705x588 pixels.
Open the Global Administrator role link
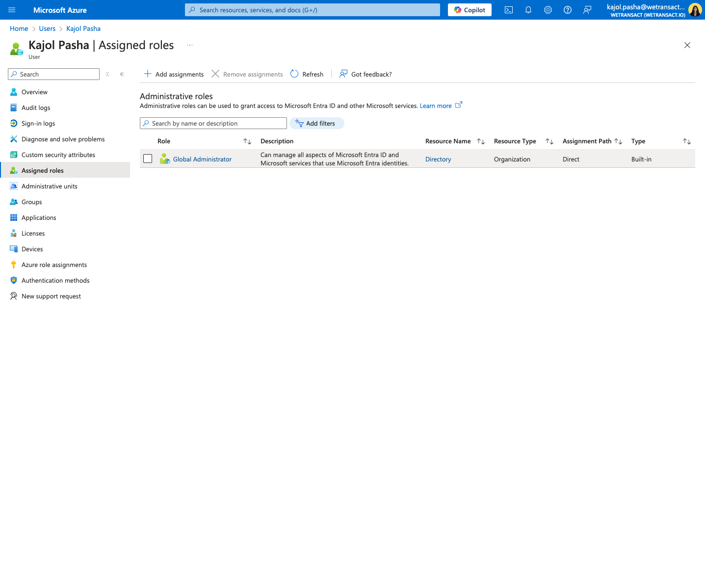coord(202,159)
